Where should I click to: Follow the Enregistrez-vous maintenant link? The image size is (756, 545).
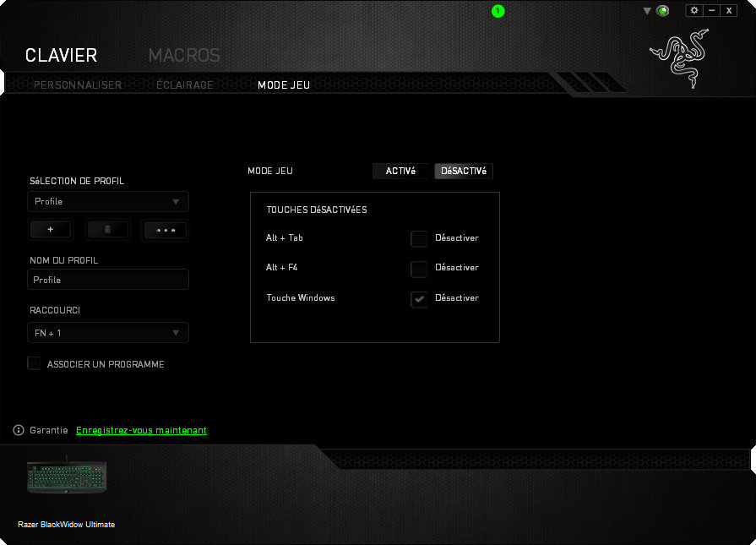tap(141, 430)
